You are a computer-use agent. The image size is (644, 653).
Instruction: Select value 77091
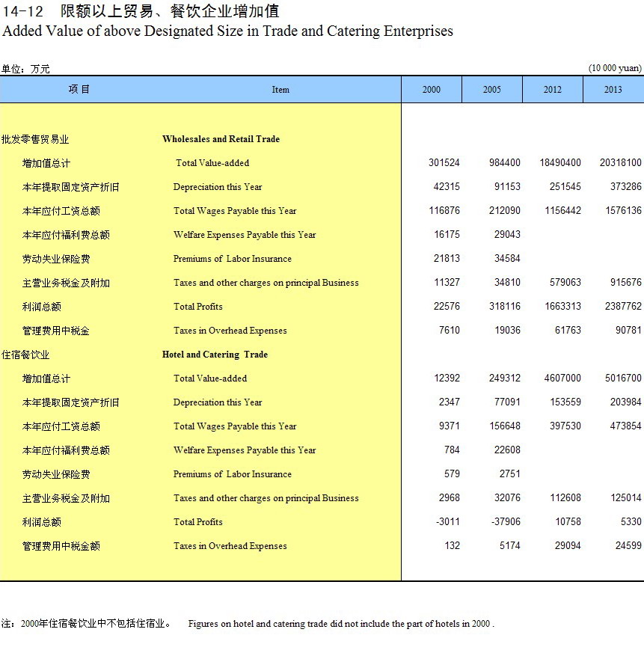507,402
